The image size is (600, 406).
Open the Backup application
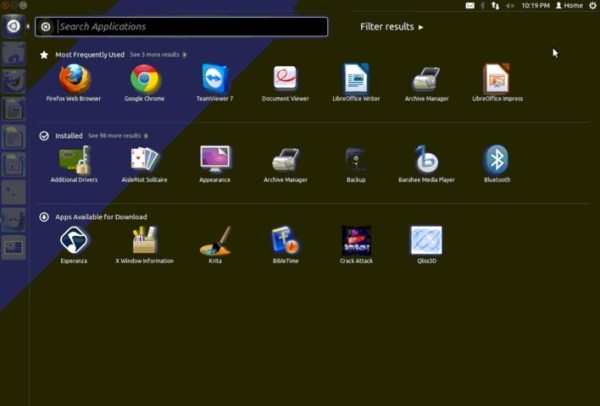356,159
